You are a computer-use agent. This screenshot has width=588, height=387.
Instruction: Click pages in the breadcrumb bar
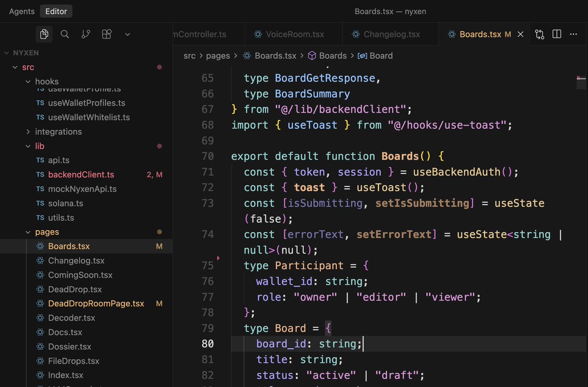pyautogui.click(x=218, y=55)
